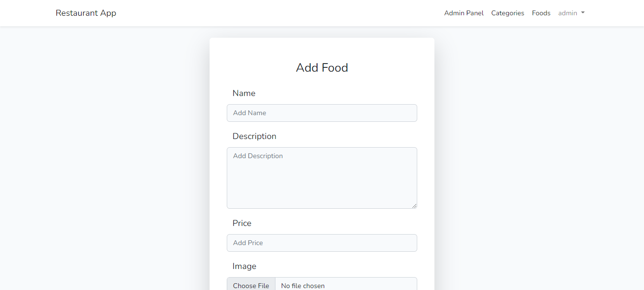The image size is (644, 290).
Task: Click the Image label near the file picker
Action: [244, 266]
